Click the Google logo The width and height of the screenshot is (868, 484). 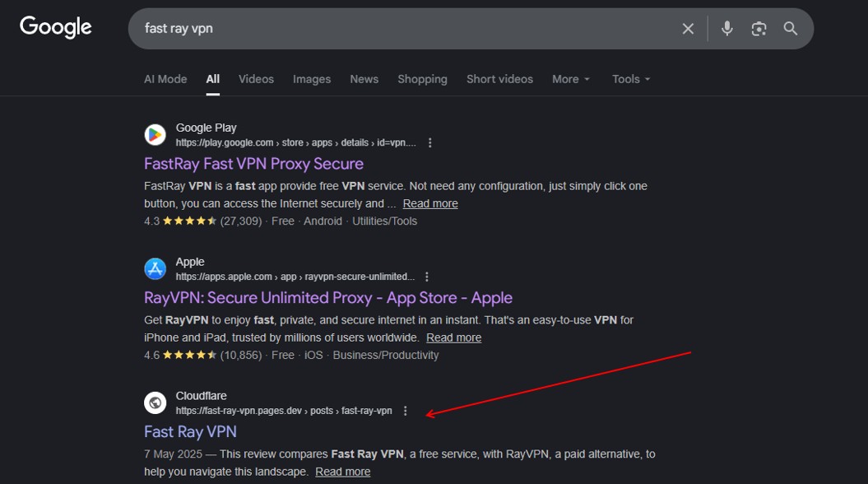click(x=56, y=27)
